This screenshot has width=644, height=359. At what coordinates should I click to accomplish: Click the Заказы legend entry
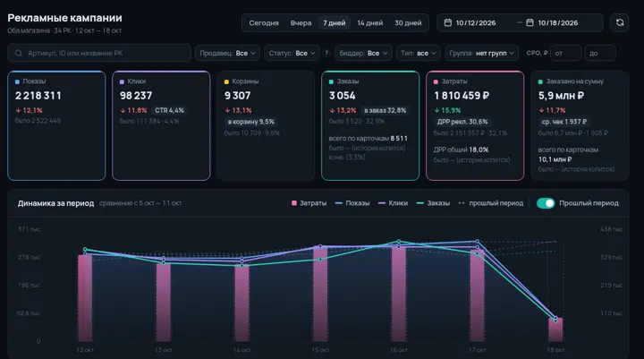(x=433, y=203)
